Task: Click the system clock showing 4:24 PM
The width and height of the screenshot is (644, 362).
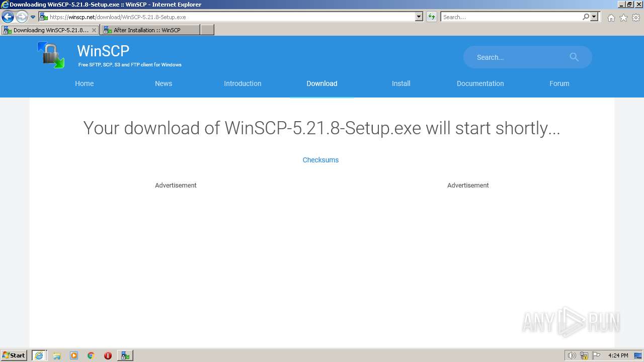Action: pos(618,355)
